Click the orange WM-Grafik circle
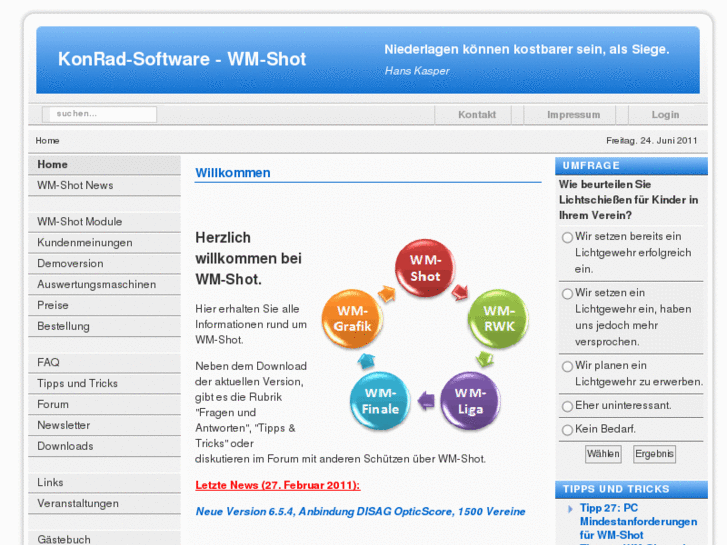 coord(352,319)
